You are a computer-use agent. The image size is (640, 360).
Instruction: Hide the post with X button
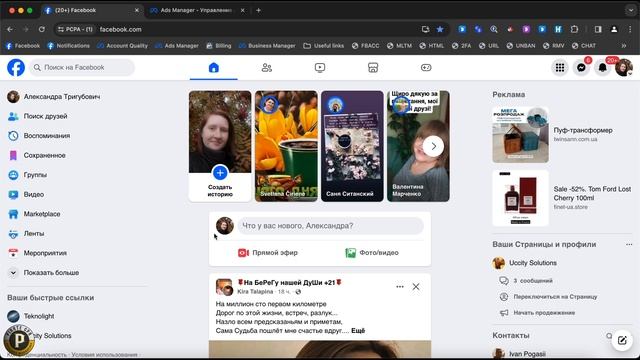coord(416,287)
